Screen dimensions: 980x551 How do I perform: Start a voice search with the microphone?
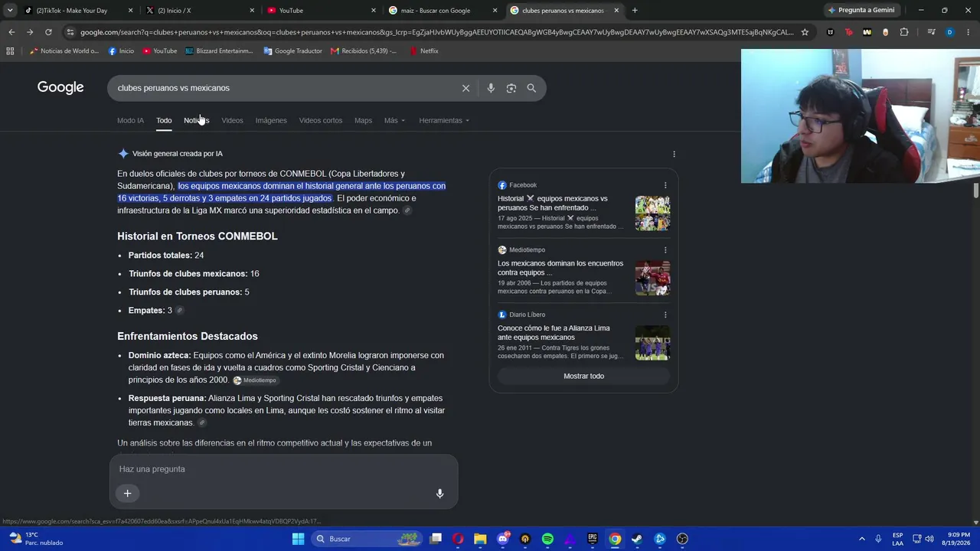(x=491, y=88)
